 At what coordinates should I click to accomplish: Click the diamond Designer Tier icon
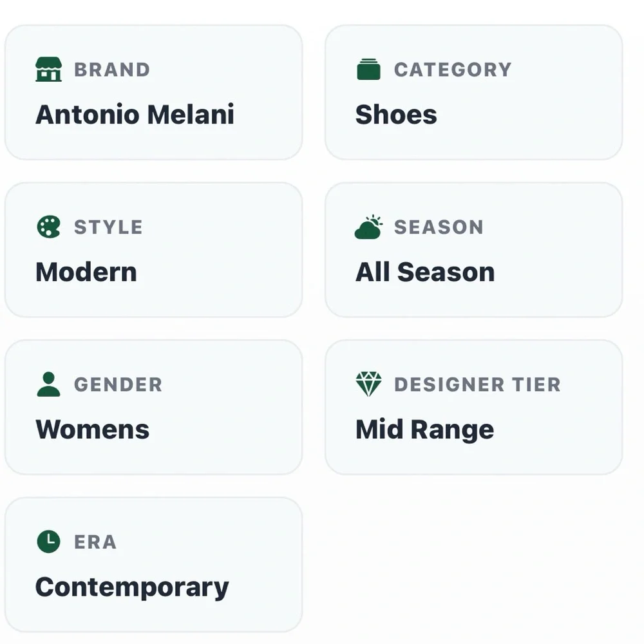[x=368, y=384]
